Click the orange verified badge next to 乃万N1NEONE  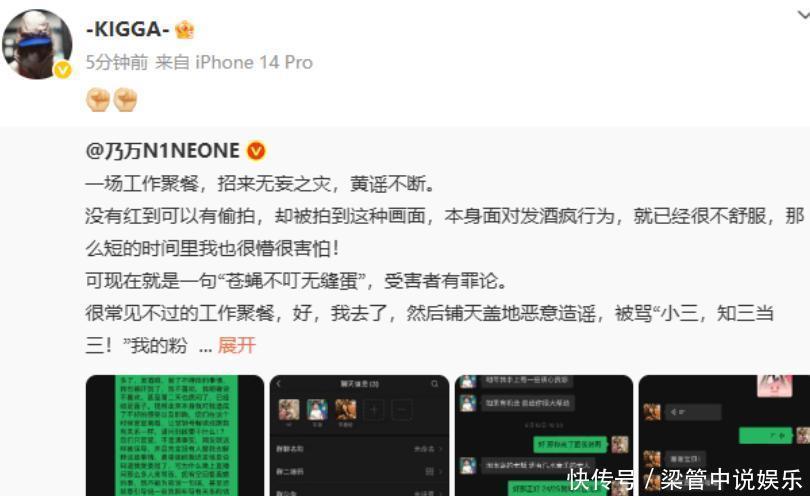coord(256,151)
